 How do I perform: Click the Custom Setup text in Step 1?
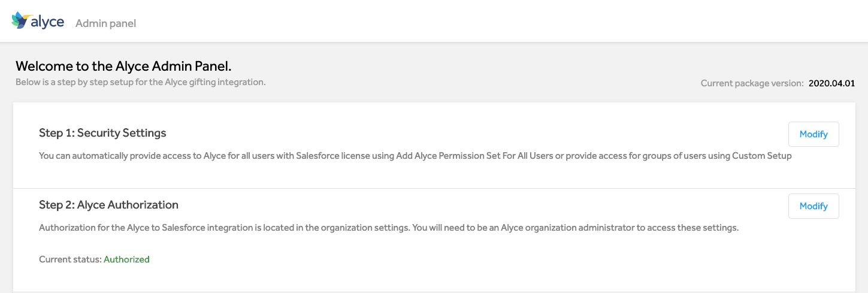[x=762, y=156]
